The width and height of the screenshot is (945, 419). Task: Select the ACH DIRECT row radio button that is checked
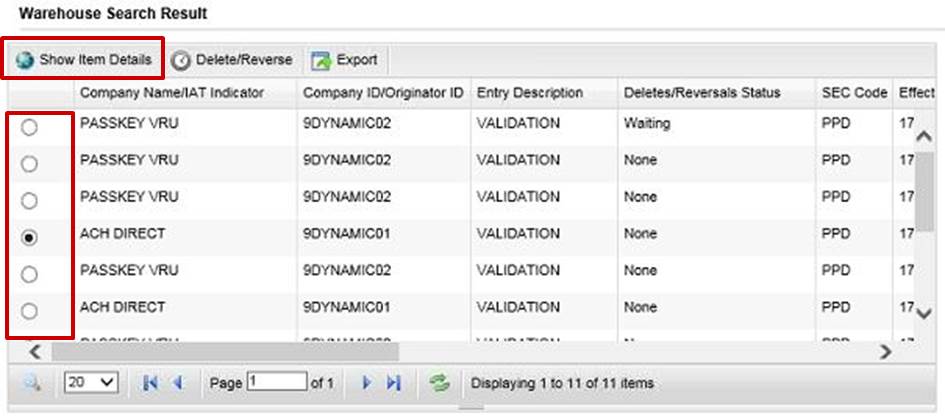[x=30, y=237]
